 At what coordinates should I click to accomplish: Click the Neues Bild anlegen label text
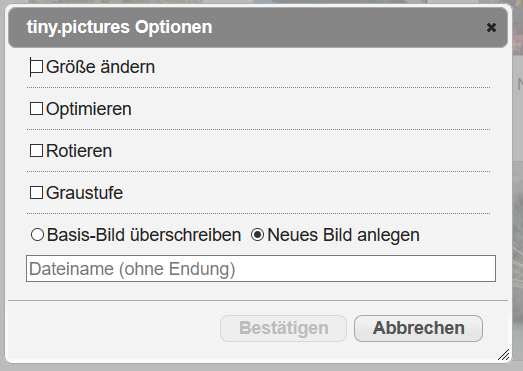click(x=344, y=235)
